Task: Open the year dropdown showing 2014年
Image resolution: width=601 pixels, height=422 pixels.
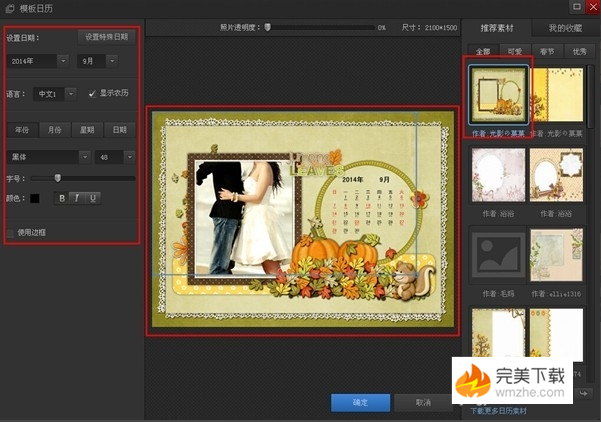Action: pos(63,61)
